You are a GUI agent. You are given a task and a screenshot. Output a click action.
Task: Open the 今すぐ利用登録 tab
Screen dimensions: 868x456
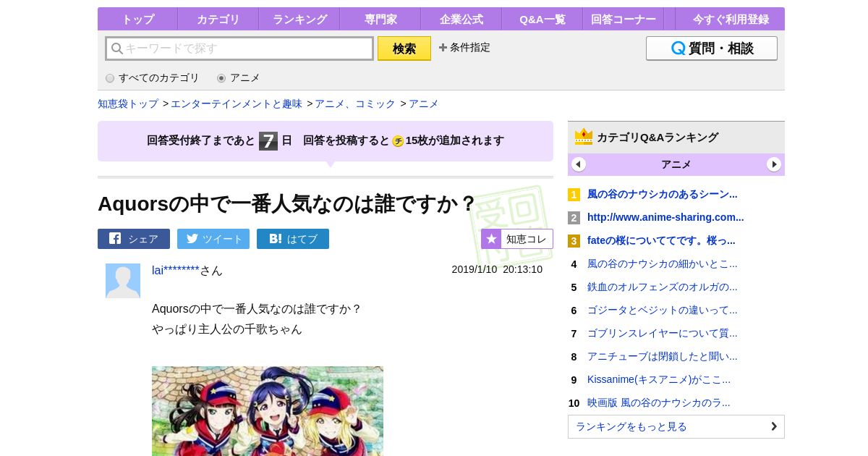click(730, 19)
